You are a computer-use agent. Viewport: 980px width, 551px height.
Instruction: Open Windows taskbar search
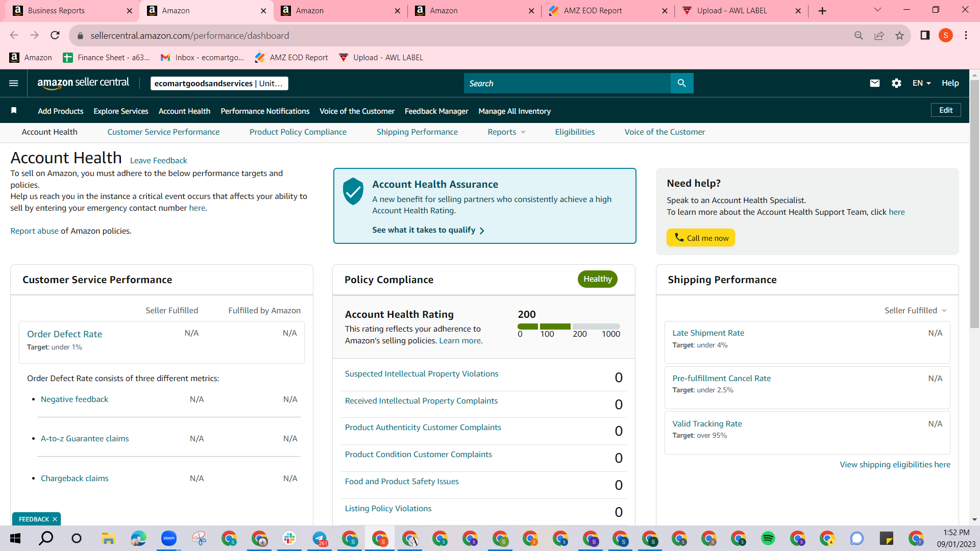click(46, 538)
